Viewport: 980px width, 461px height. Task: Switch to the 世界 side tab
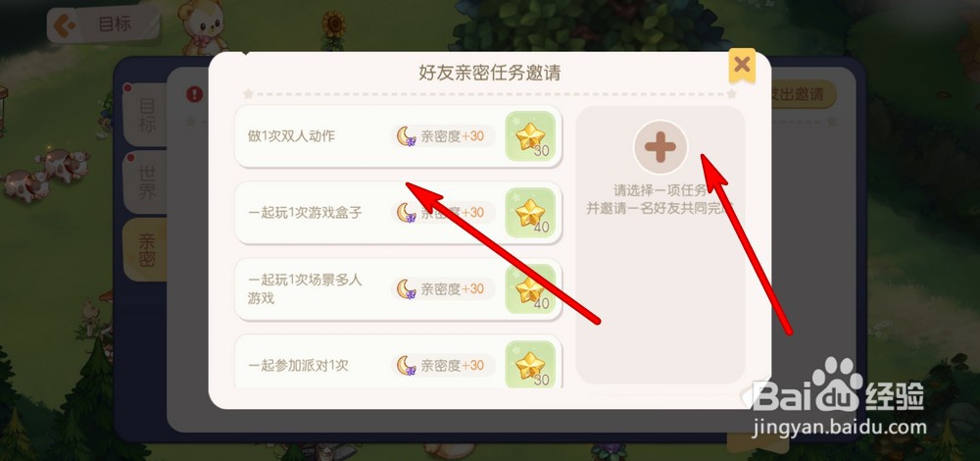coord(146,182)
